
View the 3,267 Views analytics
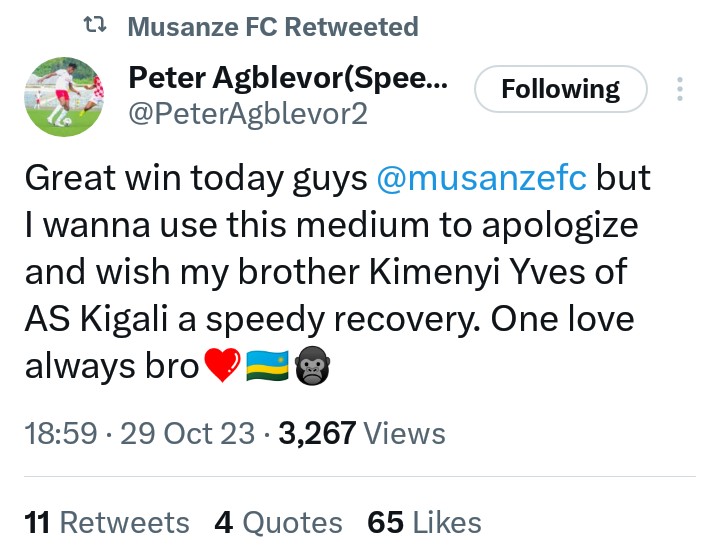[x=362, y=433]
